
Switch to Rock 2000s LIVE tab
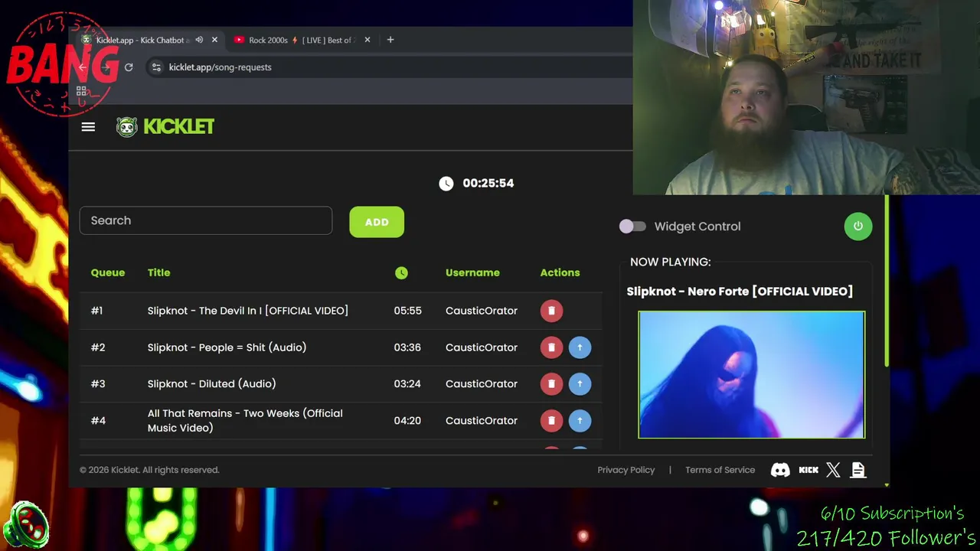[x=302, y=40]
